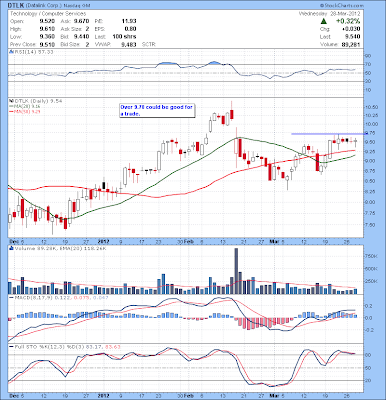
Task: Click the green up-arrow price change icon
Action: tap(323, 21)
